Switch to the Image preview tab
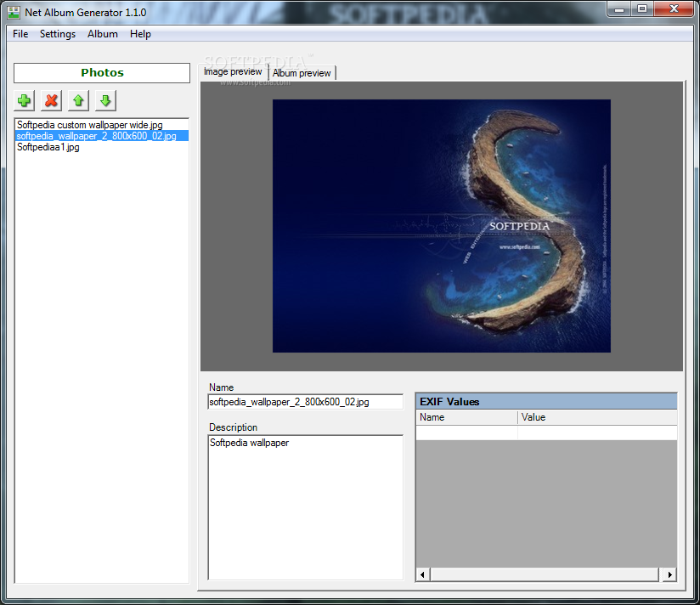700x605 pixels. click(x=233, y=72)
